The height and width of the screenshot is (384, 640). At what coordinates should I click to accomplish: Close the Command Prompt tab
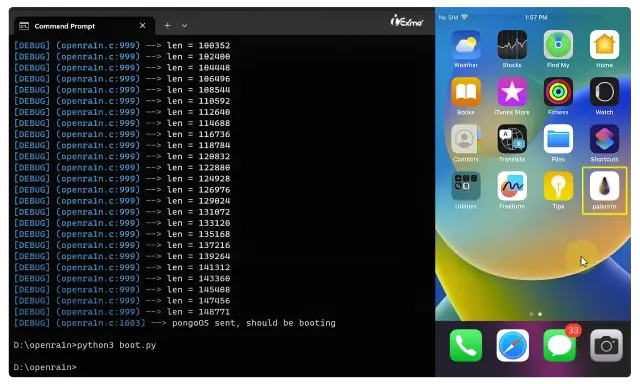[142, 26]
